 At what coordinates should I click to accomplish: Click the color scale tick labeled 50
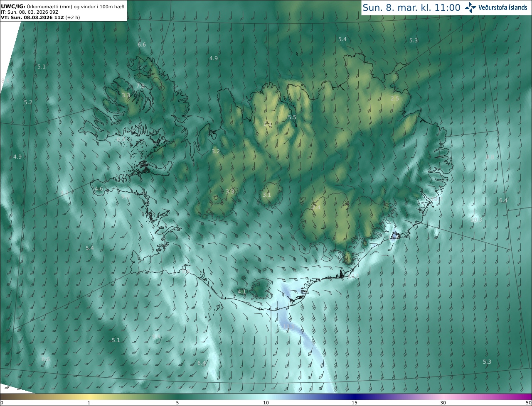pyautogui.click(x=528, y=403)
